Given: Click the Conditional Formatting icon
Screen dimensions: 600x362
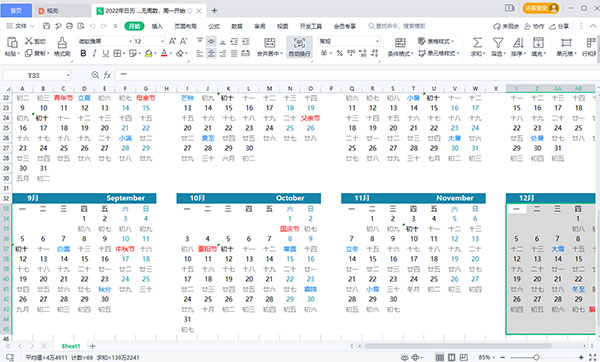Looking at the screenshot, I should tap(400, 42).
